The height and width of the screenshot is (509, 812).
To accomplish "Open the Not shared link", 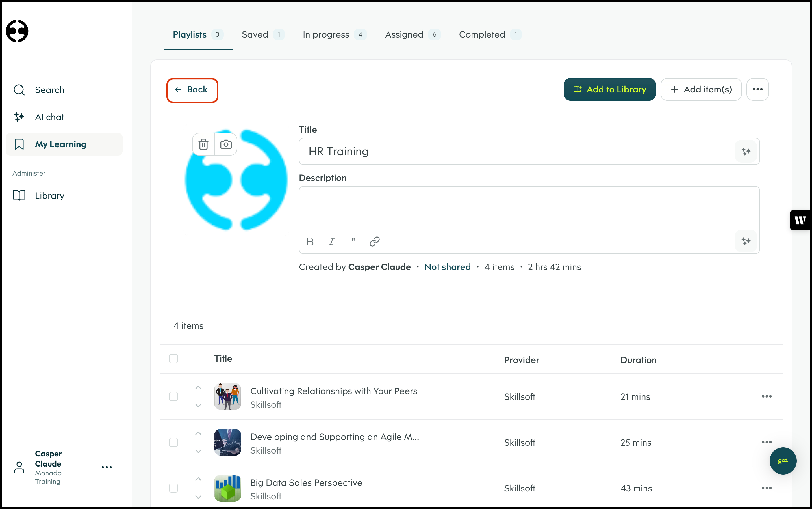I will point(447,267).
